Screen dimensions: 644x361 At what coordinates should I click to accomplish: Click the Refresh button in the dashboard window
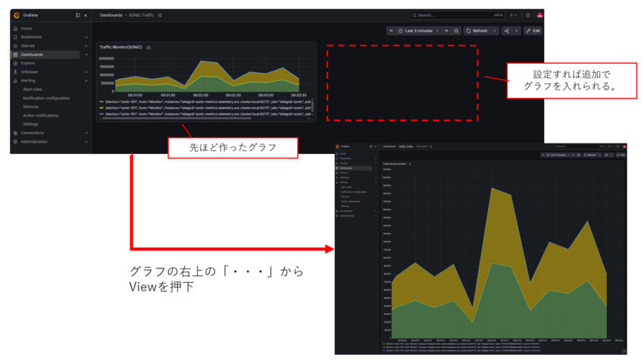tap(477, 31)
